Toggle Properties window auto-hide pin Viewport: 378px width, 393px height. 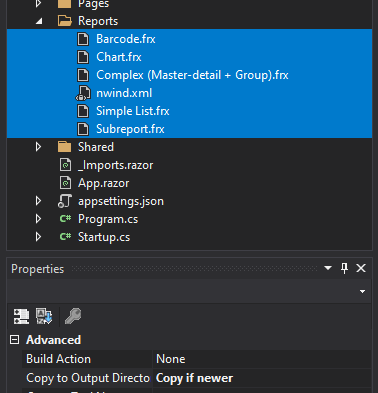pyautogui.click(x=344, y=268)
